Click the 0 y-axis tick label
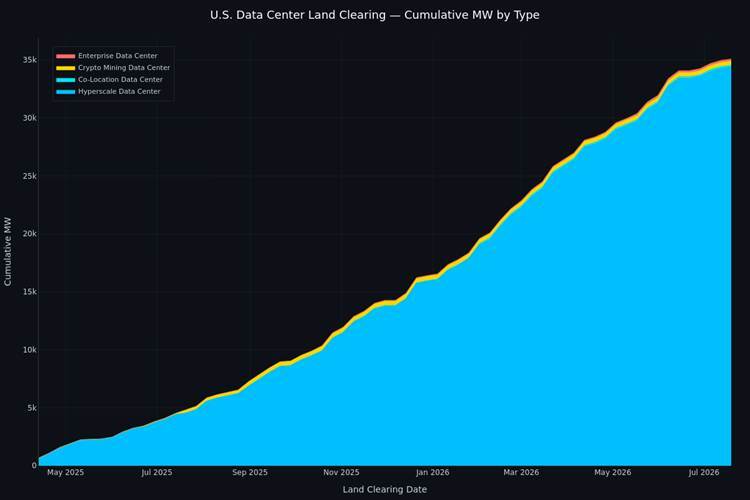Screen dimensions: 750x500 (34, 465)
